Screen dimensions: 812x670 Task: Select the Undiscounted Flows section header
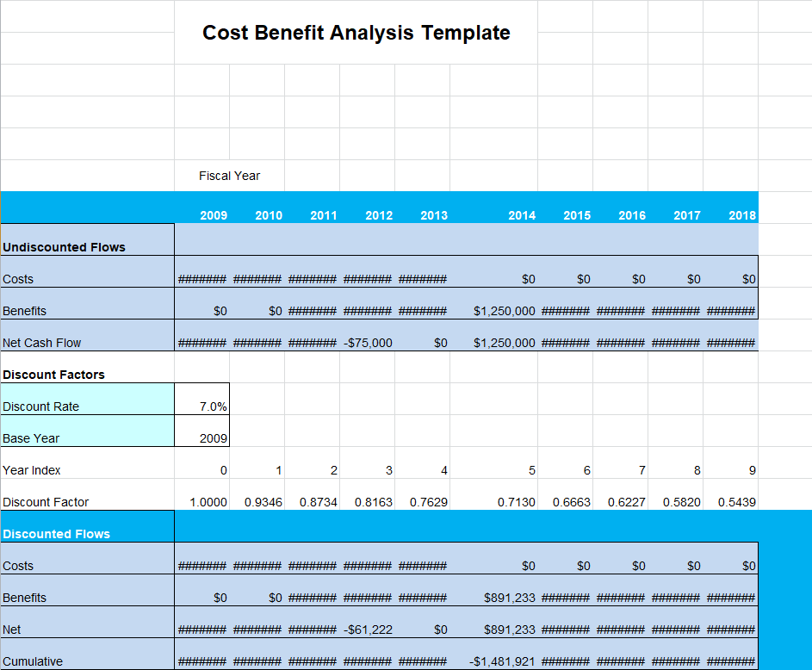(x=65, y=247)
